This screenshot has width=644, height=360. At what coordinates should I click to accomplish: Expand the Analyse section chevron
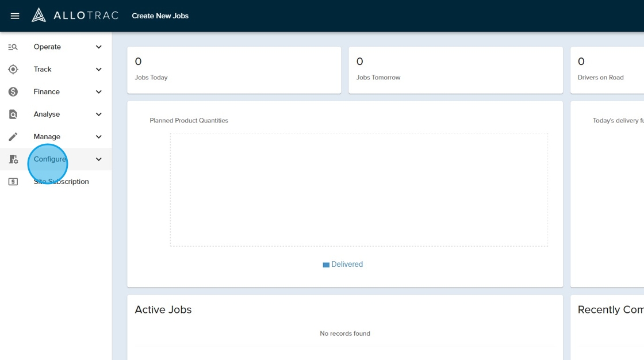click(x=98, y=114)
